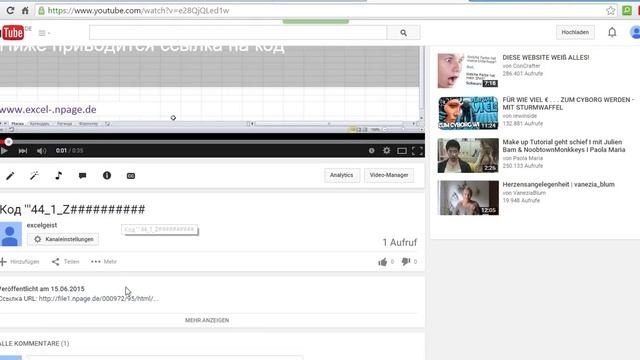Expand description with MEHR ANZEIGEN
The width and height of the screenshot is (640, 360).
[x=207, y=320]
